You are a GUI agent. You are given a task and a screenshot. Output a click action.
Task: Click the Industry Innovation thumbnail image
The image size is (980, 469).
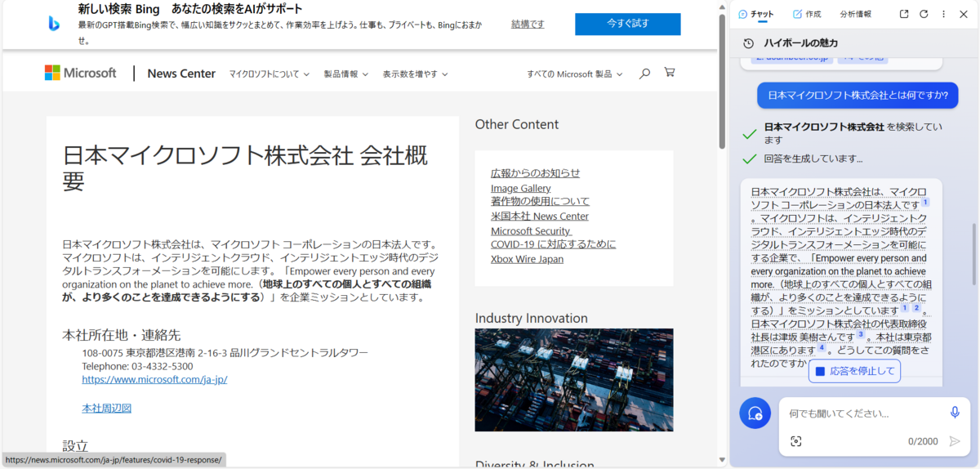[x=574, y=380]
